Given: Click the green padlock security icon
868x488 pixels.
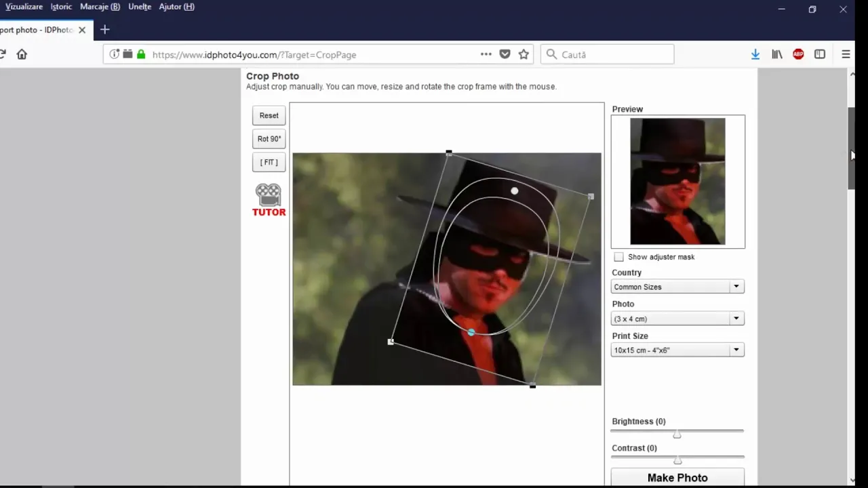Looking at the screenshot, I should click(141, 54).
